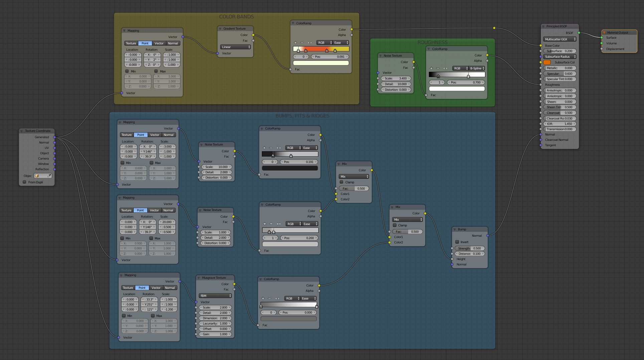Image resolution: width=644 pixels, height=360 pixels.
Task: Click the IOR field in Principled BSDF
Action: [559, 124]
